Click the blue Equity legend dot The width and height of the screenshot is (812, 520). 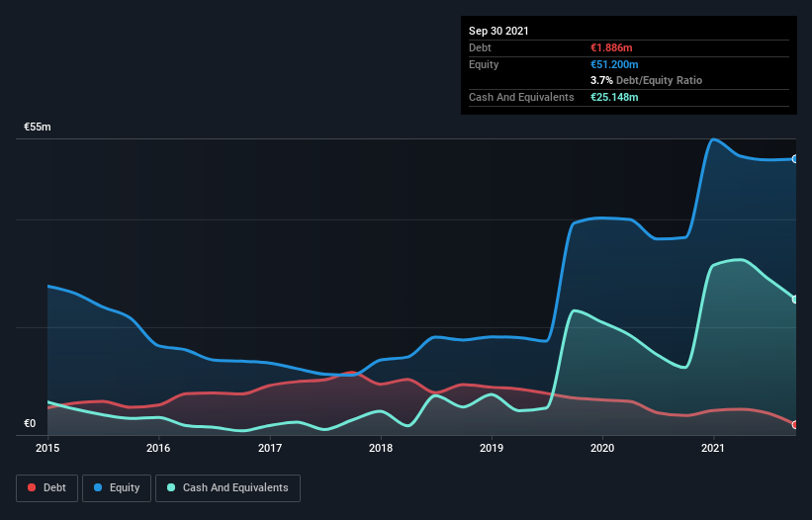[98, 487]
